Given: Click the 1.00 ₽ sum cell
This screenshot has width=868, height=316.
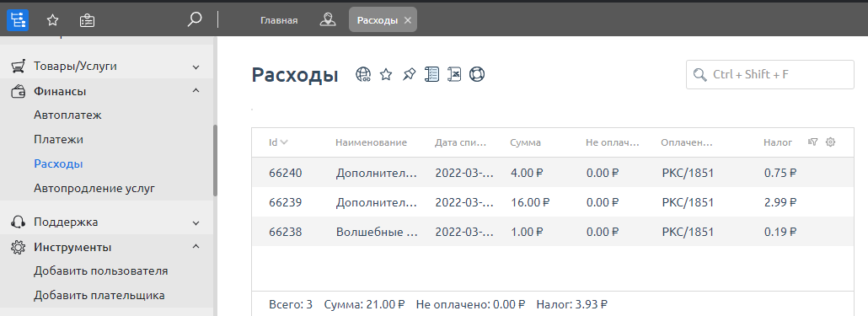Looking at the screenshot, I should click(527, 233).
